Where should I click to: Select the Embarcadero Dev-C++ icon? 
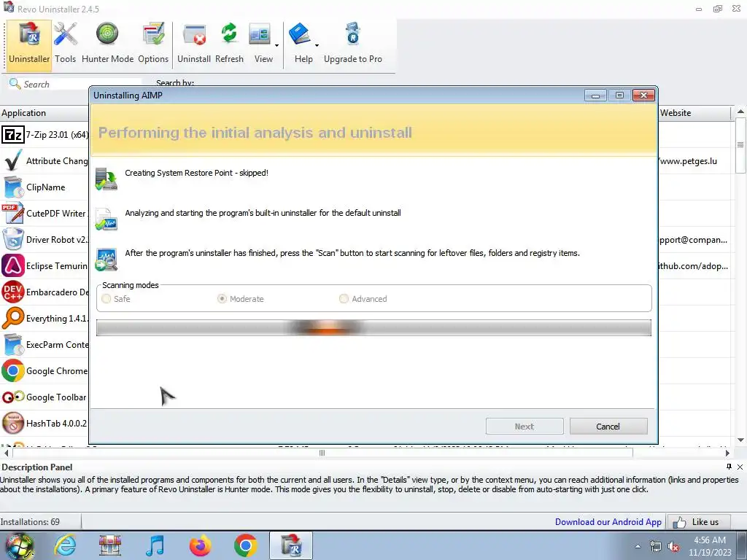13,292
